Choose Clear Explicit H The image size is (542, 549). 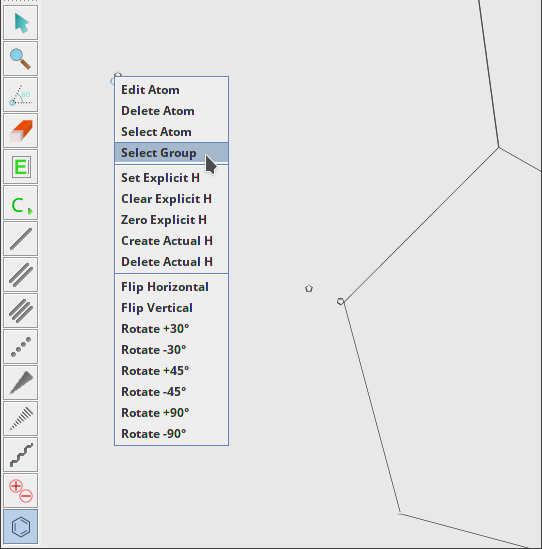point(172,199)
